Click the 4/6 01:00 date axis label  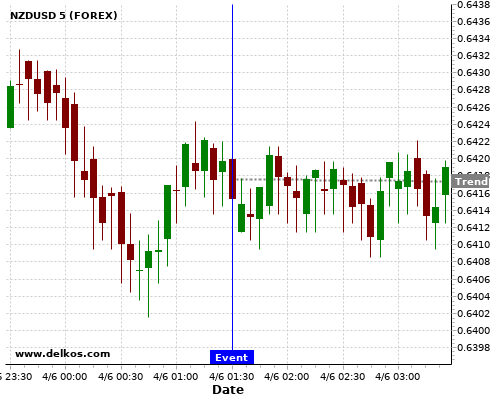point(176,377)
